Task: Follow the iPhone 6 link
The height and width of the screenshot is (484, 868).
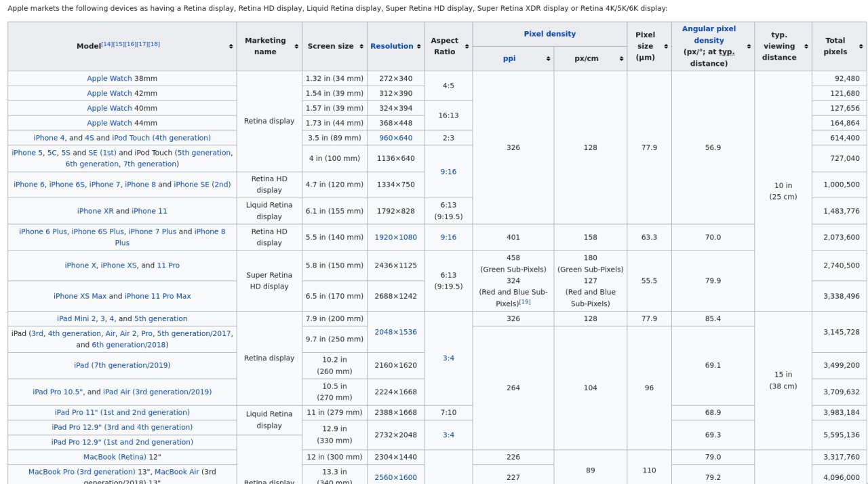Action: pyautogui.click(x=29, y=185)
